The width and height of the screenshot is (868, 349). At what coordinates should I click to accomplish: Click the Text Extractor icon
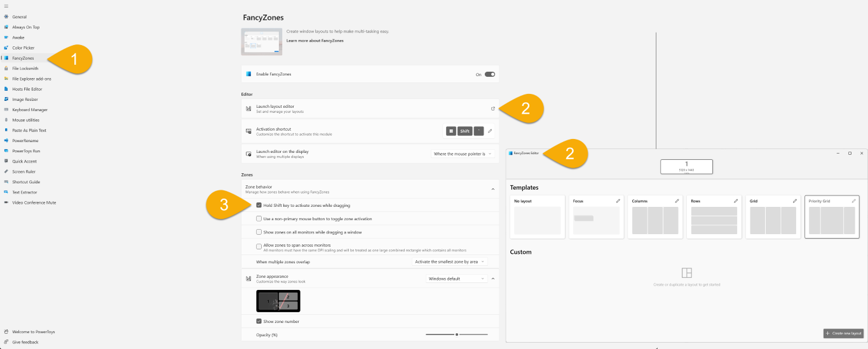(x=6, y=192)
